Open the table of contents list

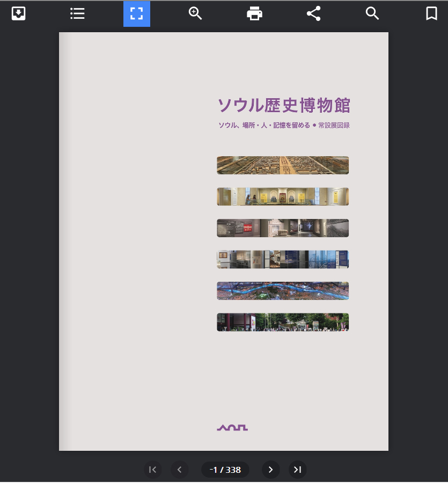[x=78, y=14]
